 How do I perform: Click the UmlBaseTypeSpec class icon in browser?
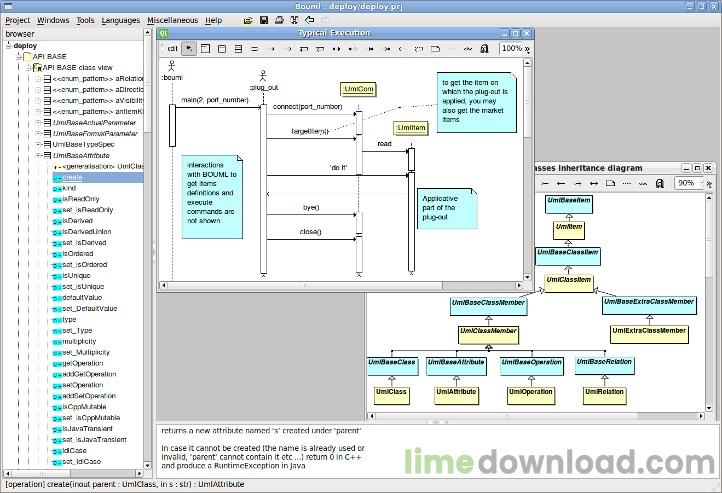click(x=47, y=144)
